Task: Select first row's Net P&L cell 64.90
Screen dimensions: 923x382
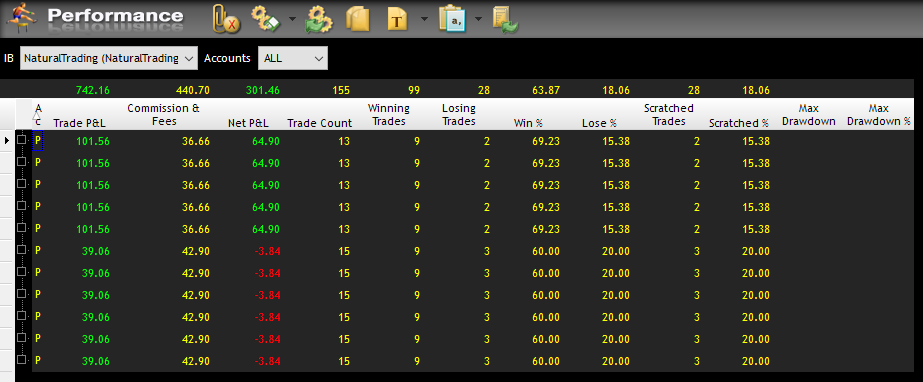Action: pyautogui.click(x=265, y=141)
